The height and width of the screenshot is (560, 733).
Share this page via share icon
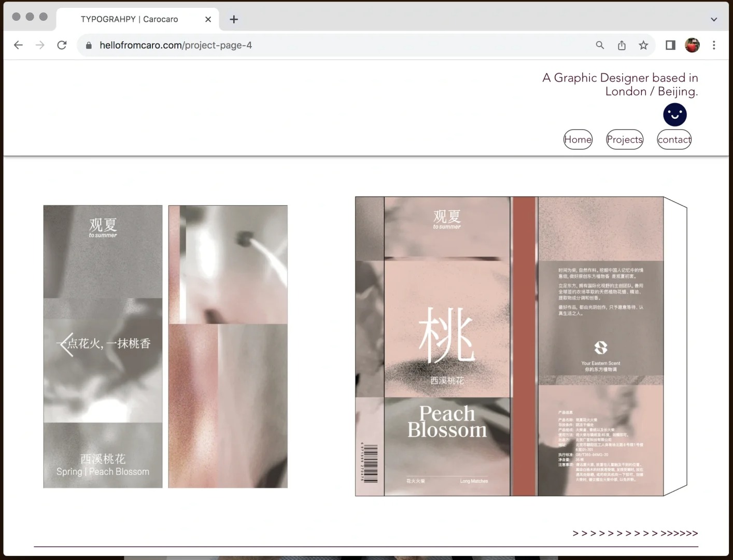click(622, 45)
